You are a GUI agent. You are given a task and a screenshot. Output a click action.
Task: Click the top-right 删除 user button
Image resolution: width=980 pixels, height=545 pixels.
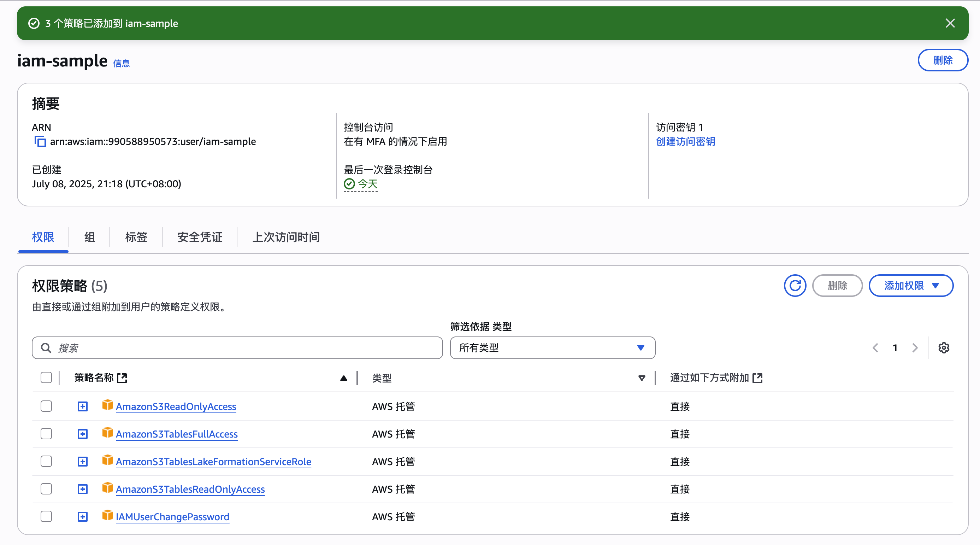coord(942,60)
